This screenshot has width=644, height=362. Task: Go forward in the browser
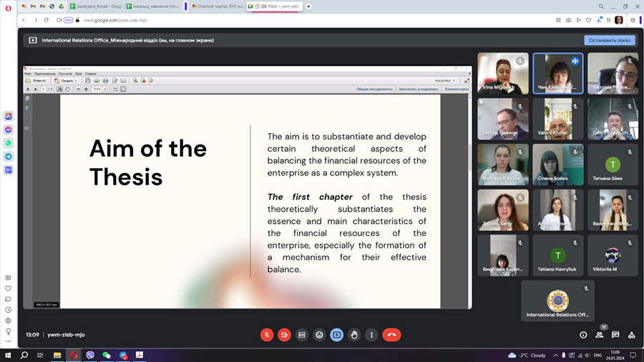click(36, 20)
